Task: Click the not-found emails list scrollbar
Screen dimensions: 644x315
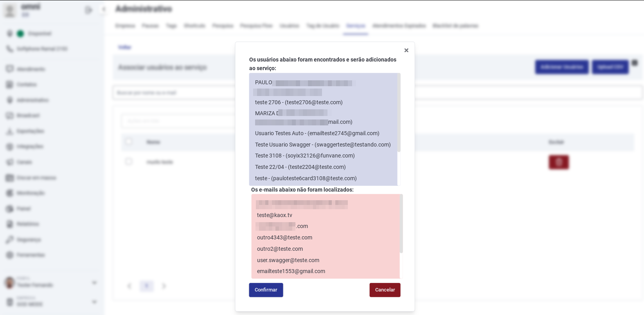Action: [x=401, y=224]
